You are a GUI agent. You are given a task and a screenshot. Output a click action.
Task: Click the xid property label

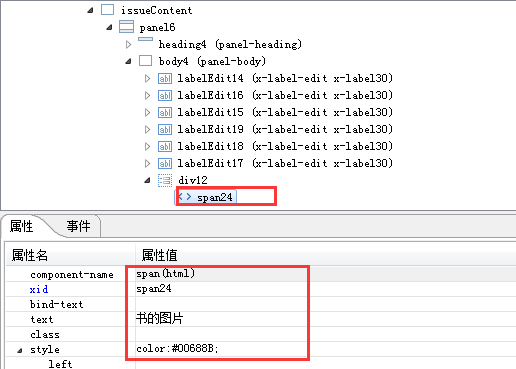click(x=39, y=289)
